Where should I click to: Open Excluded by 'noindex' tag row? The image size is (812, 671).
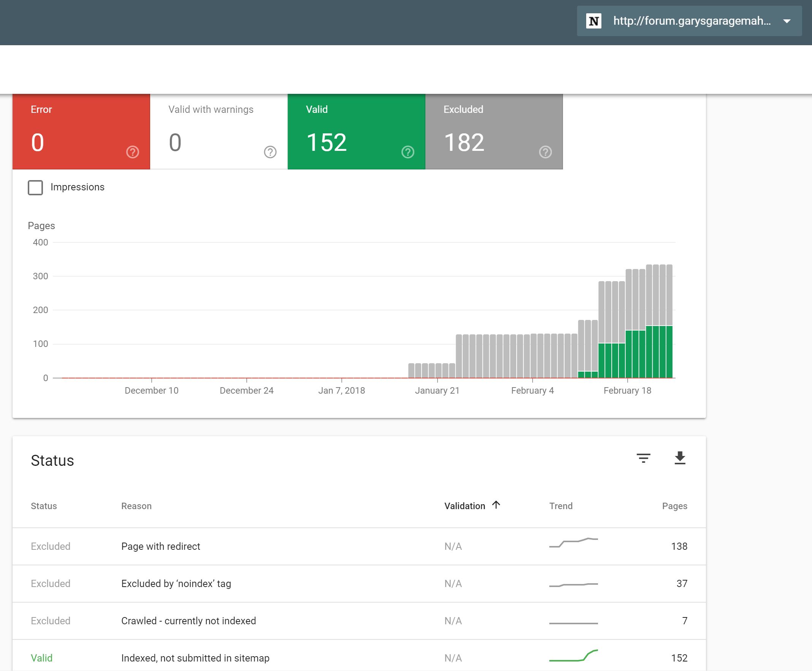(176, 583)
